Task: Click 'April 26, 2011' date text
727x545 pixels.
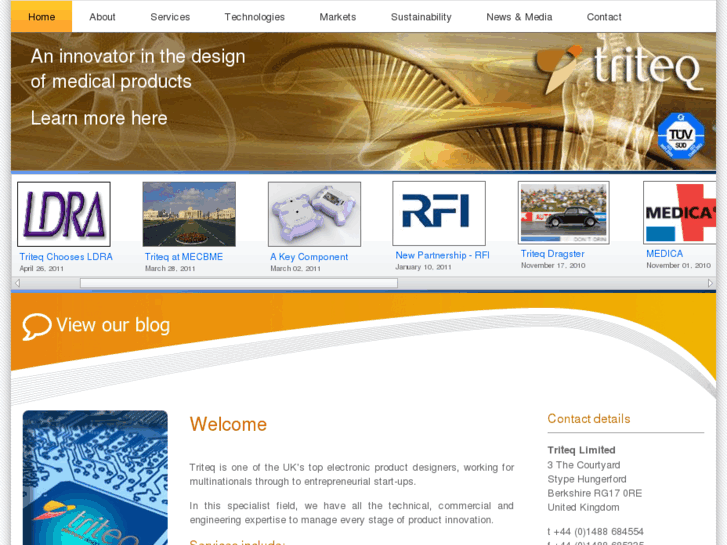Action: tap(41, 269)
